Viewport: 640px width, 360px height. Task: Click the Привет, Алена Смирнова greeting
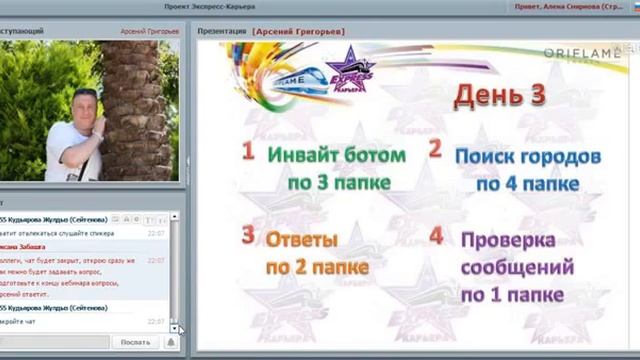click(x=569, y=7)
